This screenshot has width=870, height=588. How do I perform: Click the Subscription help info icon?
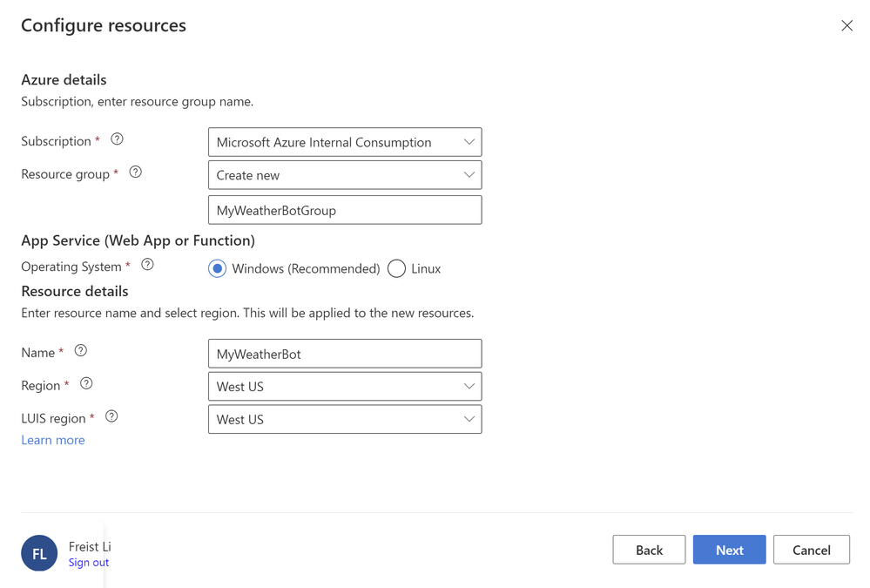117,139
